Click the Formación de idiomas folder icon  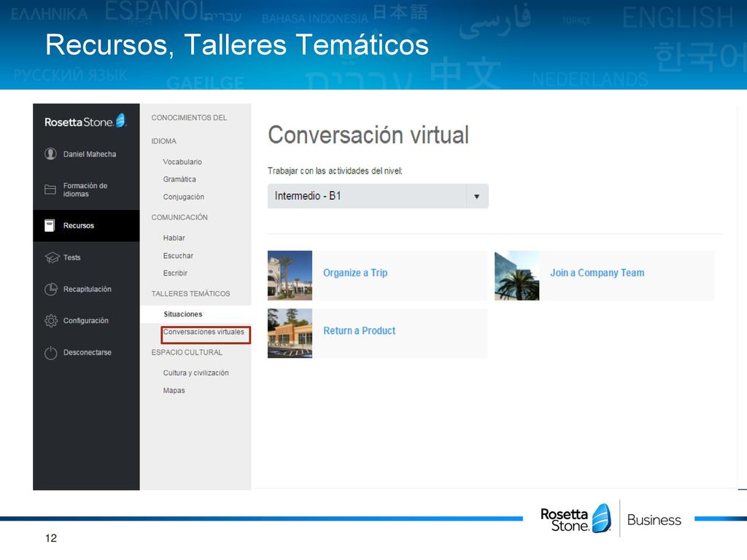click(x=50, y=190)
